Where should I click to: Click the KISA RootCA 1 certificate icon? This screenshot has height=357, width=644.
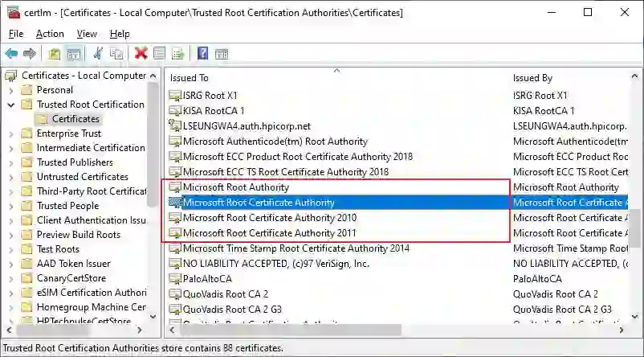tap(175, 111)
